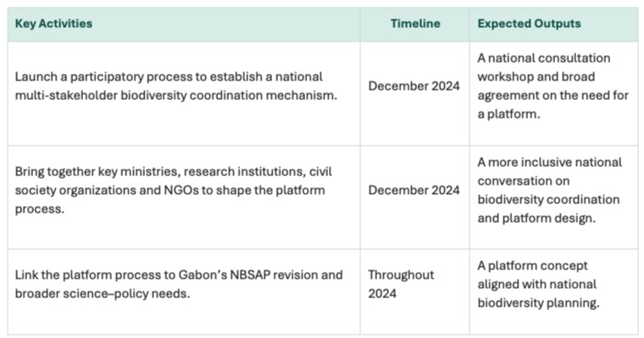644x338 pixels.
Task: Click the 'A platform concept aligned' output cell
Action: [553, 291]
